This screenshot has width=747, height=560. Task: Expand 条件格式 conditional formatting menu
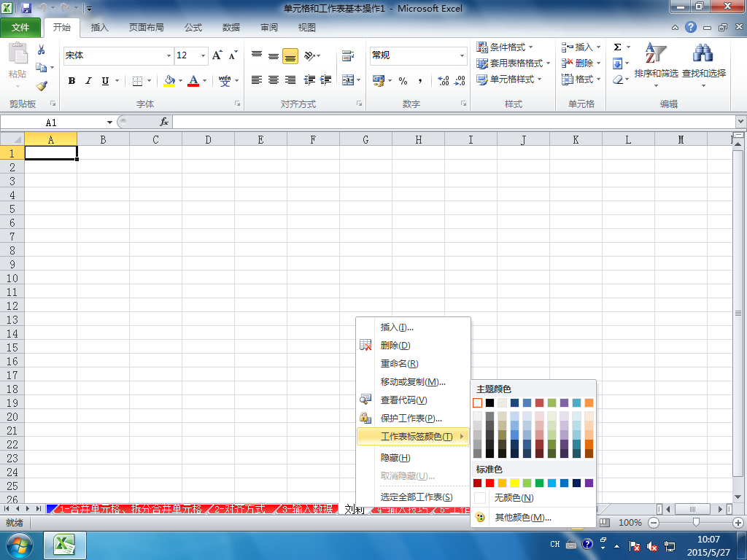tap(505, 47)
